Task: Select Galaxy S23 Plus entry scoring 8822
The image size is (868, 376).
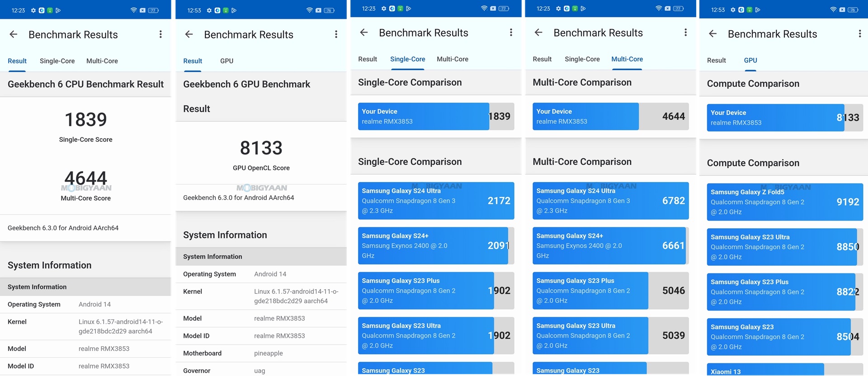Action: 785,292
